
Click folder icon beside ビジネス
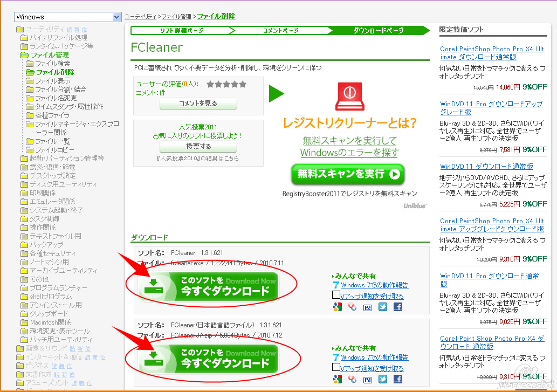[20, 366]
